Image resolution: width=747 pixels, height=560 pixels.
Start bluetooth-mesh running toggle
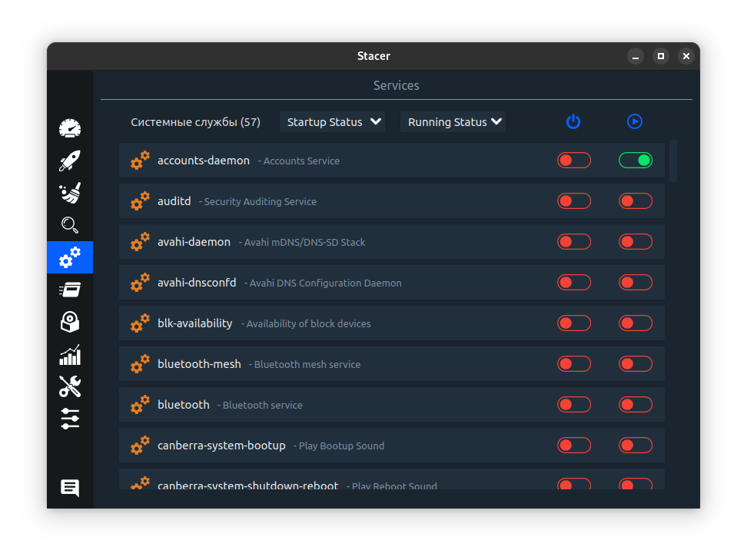[636, 364]
